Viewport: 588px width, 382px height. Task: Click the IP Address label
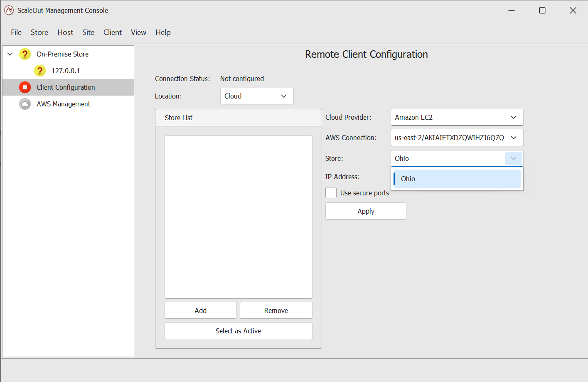342,177
